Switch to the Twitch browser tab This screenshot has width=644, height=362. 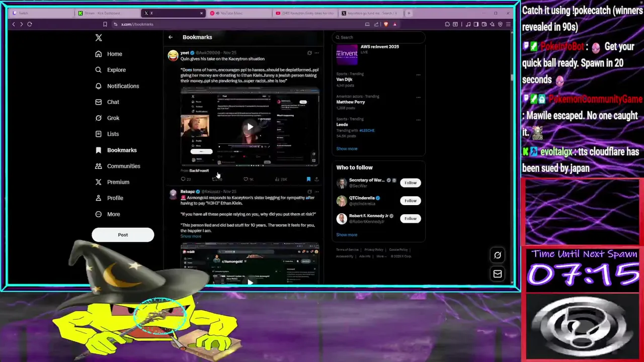(40, 13)
